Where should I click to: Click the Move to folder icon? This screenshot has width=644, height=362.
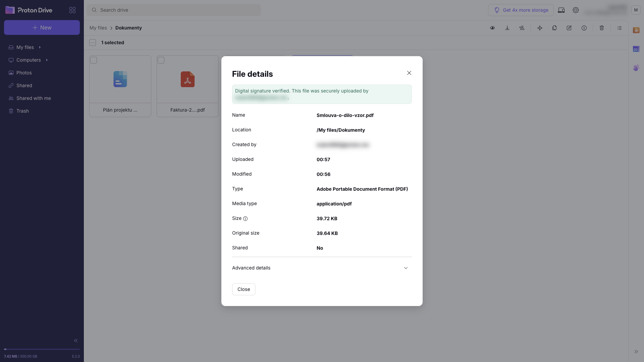(540, 28)
